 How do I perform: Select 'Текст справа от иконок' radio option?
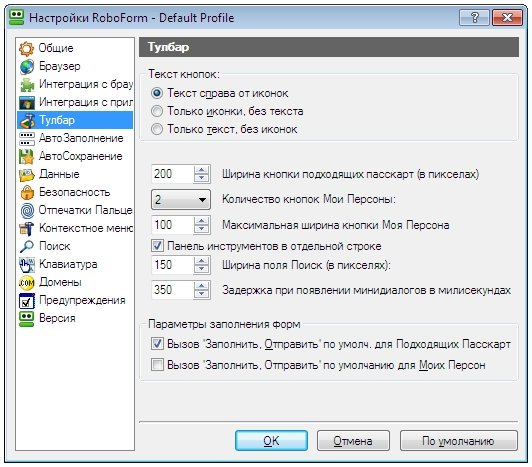click(156, 93)
